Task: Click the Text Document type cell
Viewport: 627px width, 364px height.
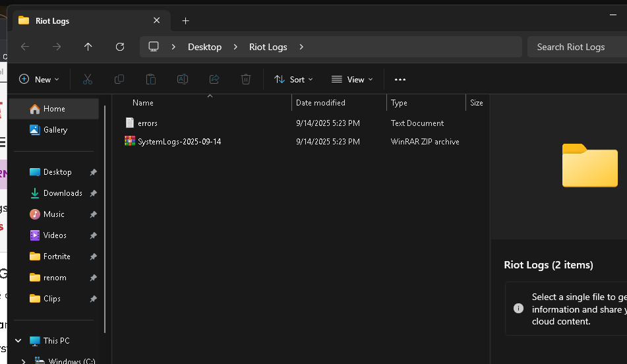Action: pos(417,123)
